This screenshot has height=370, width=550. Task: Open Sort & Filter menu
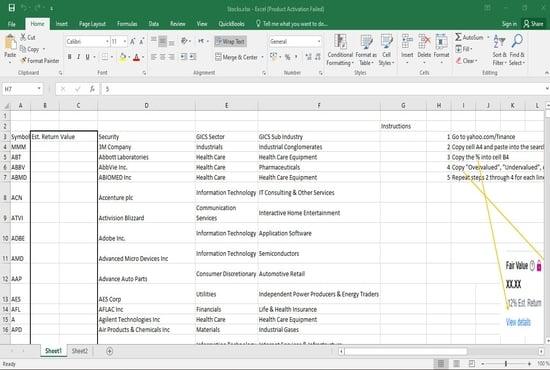click(x=499, y=50)
